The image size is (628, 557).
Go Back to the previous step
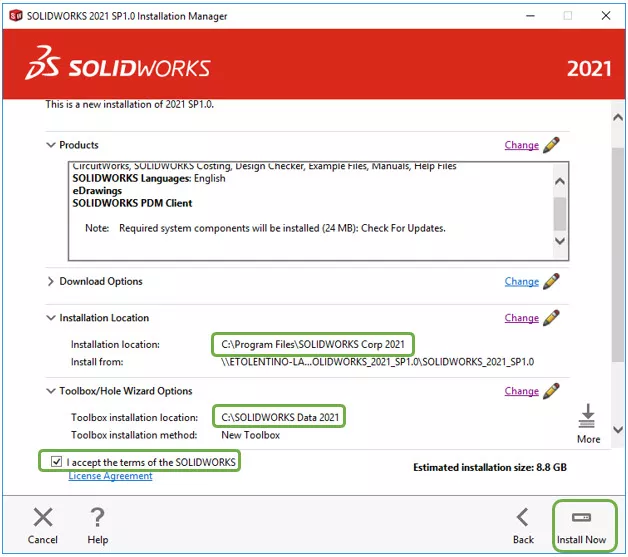pyautogui.click(x=523, y=527)
